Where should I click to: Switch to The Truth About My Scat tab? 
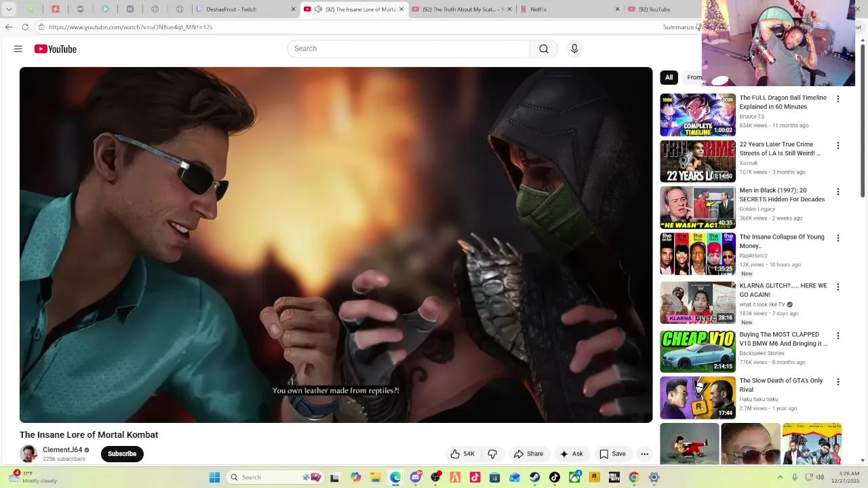coord(461,9)
